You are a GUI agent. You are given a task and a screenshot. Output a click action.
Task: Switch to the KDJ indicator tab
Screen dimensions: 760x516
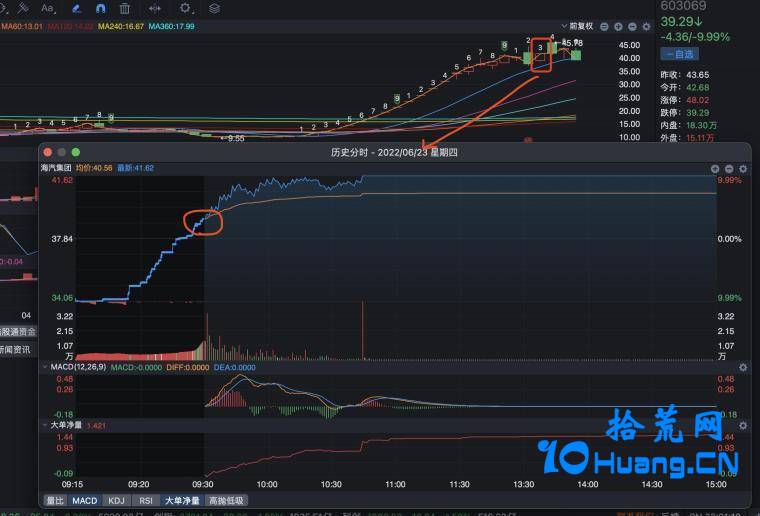tap(117, 500)
